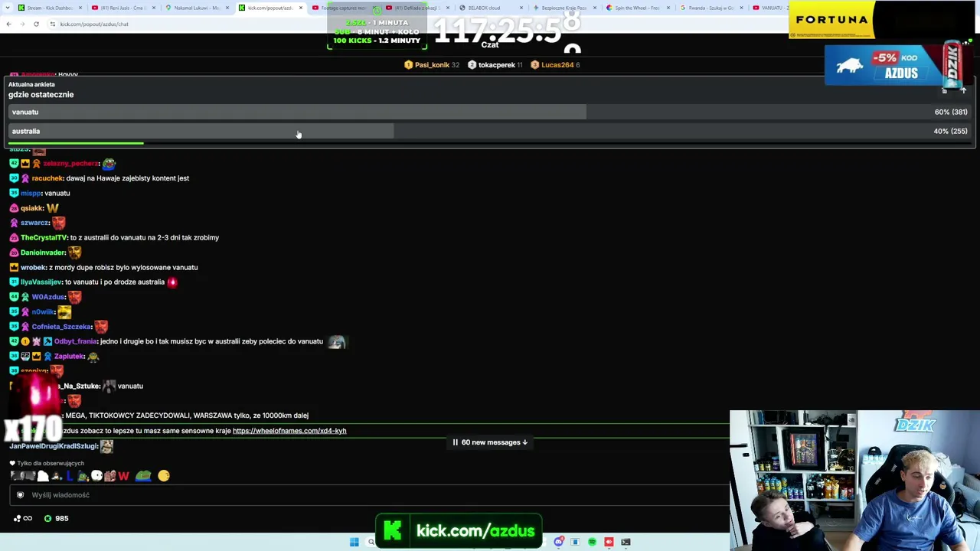Screen dimensions: 980x551
Task: Go back in browser history
Action: coord(8,24)
